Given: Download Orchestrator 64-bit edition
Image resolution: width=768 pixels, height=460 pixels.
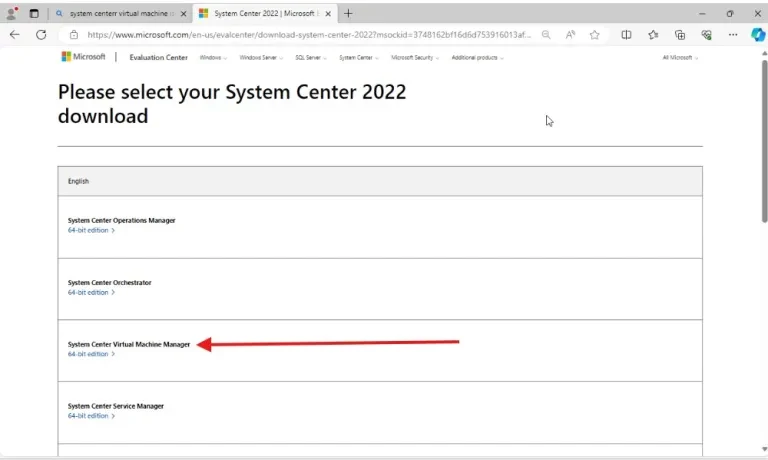Looking at the screenshot, I should click(x=91, y=292).
